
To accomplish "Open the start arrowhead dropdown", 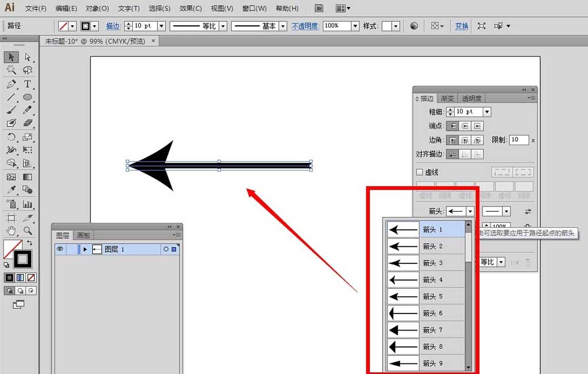I will [470, 212].
